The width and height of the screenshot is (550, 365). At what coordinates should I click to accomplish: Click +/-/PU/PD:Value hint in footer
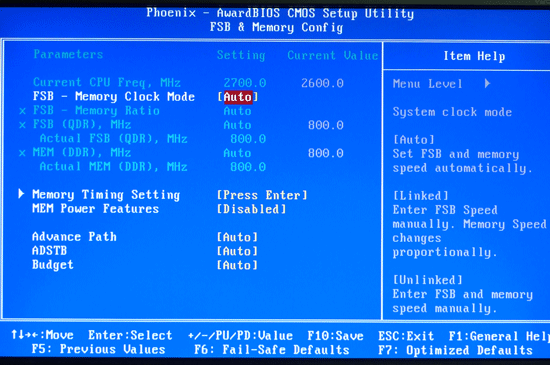[x=240, y=336]
